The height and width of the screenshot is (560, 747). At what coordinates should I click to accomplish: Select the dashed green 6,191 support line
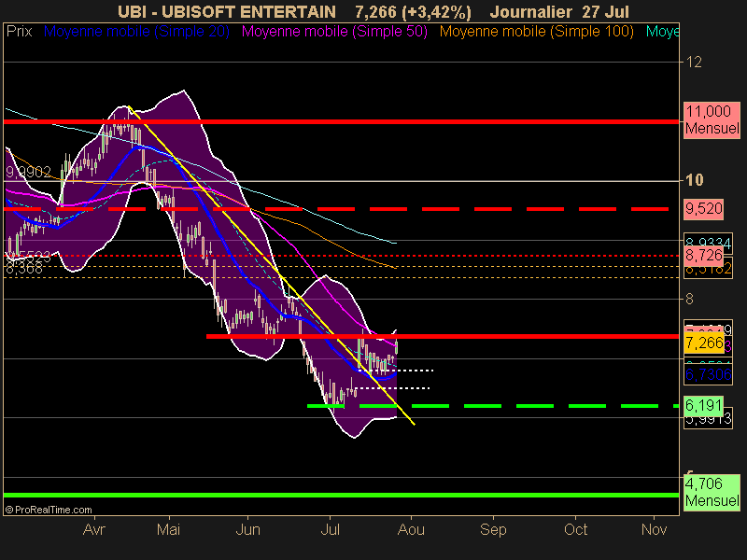click(x=493, y=406)
